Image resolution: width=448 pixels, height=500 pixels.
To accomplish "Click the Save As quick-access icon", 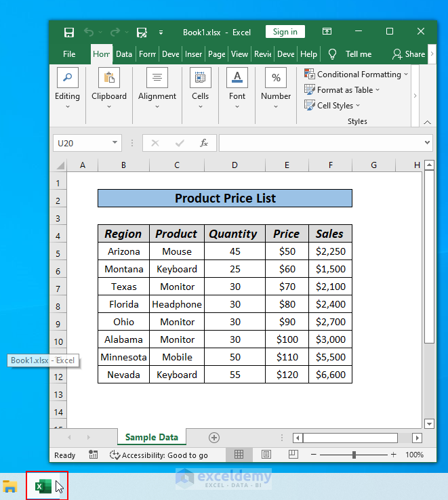I will (x=142, y=33).
